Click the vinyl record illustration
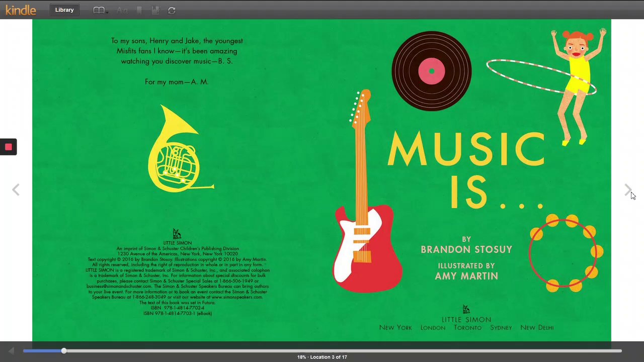The image size is (644, 362). pyautogui.click(x=431, y=71)
